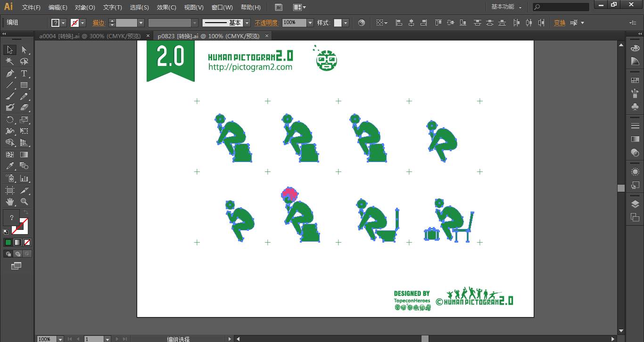644x342 pixels.
Task: Open brush definition 基本 dropdown
Action: (x=248, y=23)
